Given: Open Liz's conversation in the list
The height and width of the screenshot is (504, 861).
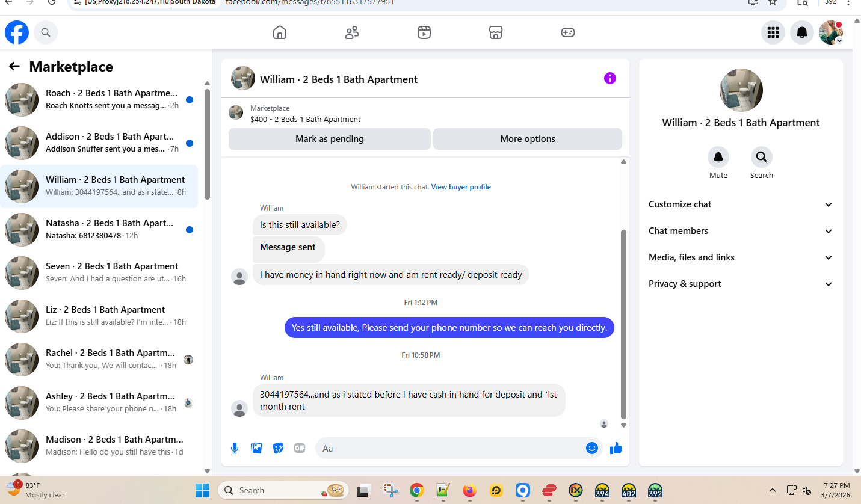Looking at the screenshot, I should [99, 316].
